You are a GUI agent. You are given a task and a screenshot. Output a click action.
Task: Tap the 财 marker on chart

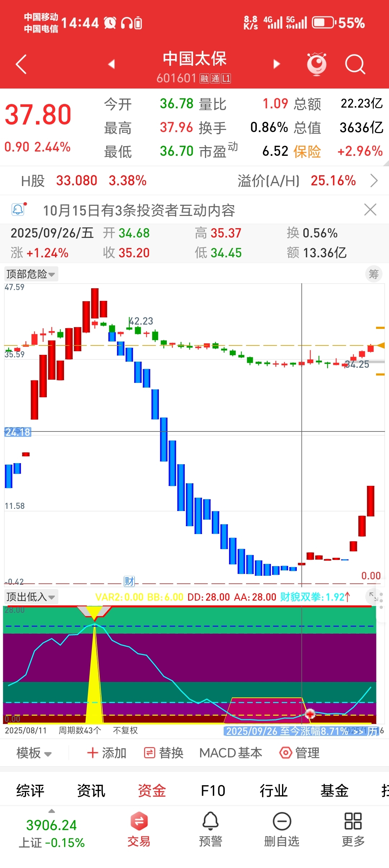(x=129, y=581)
